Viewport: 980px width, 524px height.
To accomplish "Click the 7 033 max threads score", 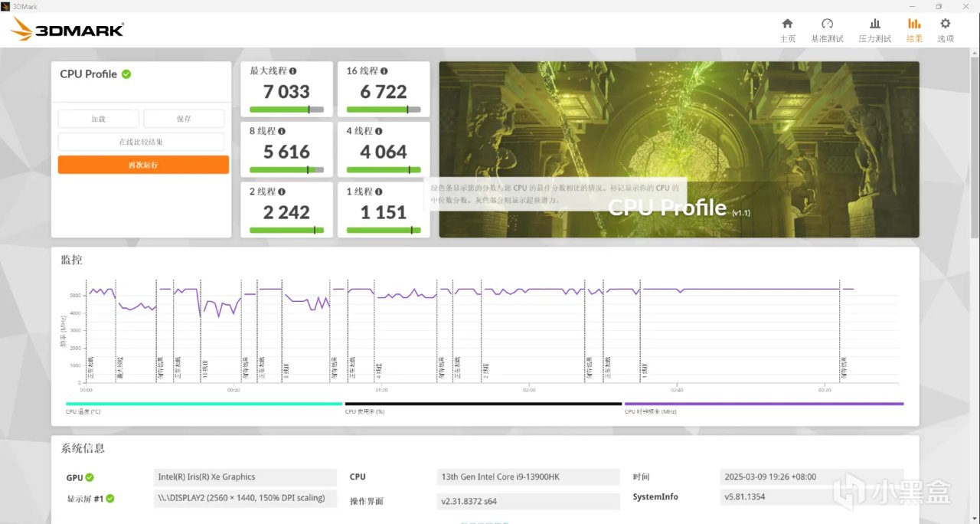I will coord(286,92).
